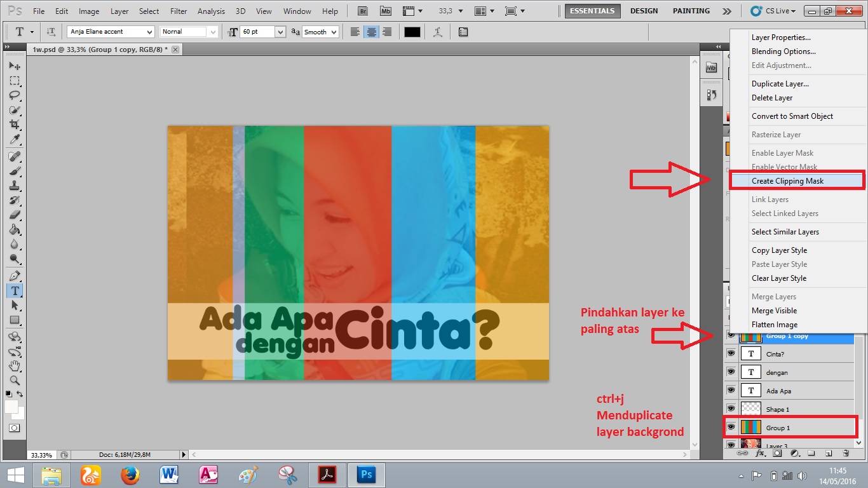Viewport: 868px width, 488px height.
Task: Switch to the DESIGN workspace tab
Action: coord(644,11)
